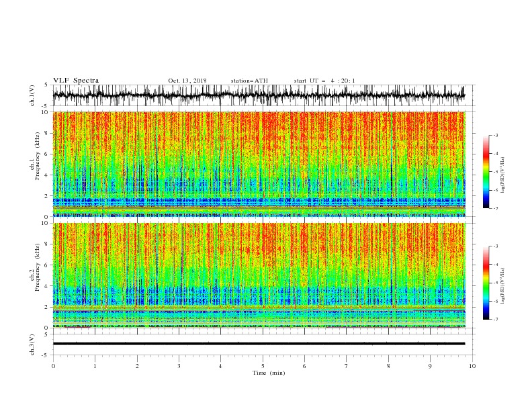Screen dimensions: 532x411
Task: Click time axis tick label "3"
Action: [179, 366]
